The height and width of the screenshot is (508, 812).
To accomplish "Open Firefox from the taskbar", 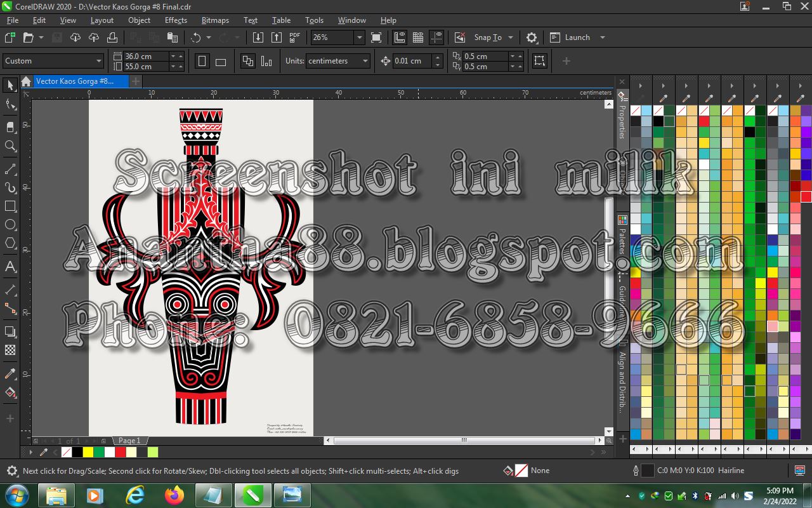I will (x=174, y=495).
